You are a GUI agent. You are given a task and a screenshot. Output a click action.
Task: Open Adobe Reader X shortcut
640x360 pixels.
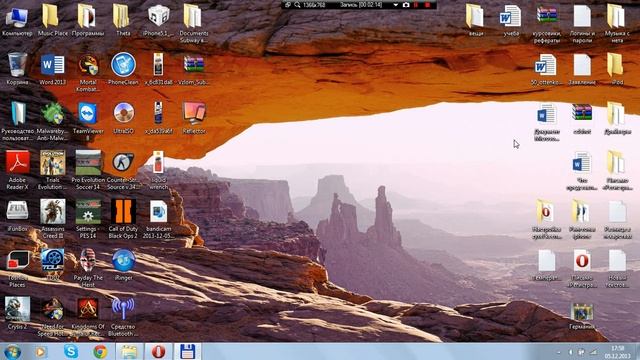[x=17, y=170]
